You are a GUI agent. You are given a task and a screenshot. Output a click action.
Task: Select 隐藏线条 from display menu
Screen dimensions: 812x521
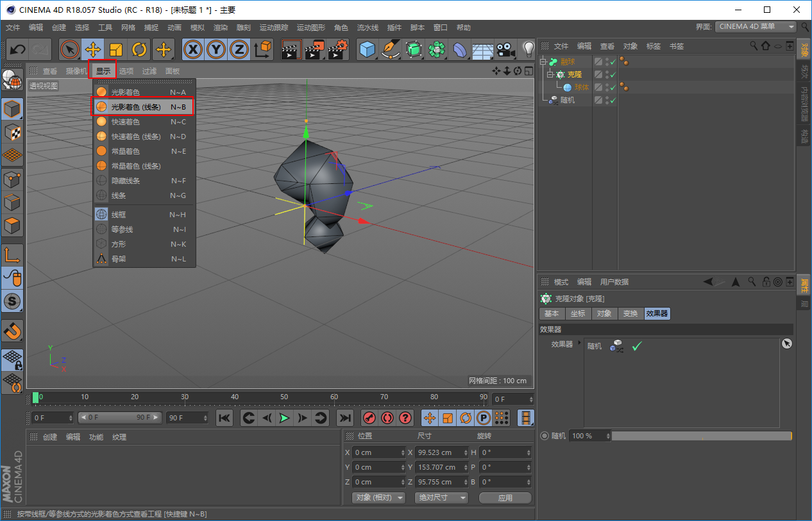click(142, 181)
